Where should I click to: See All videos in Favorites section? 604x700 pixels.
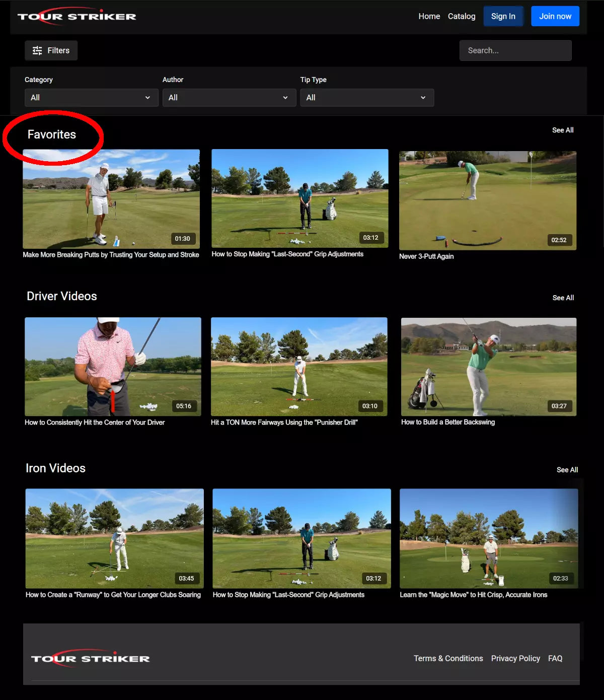(x=563, y=130)
